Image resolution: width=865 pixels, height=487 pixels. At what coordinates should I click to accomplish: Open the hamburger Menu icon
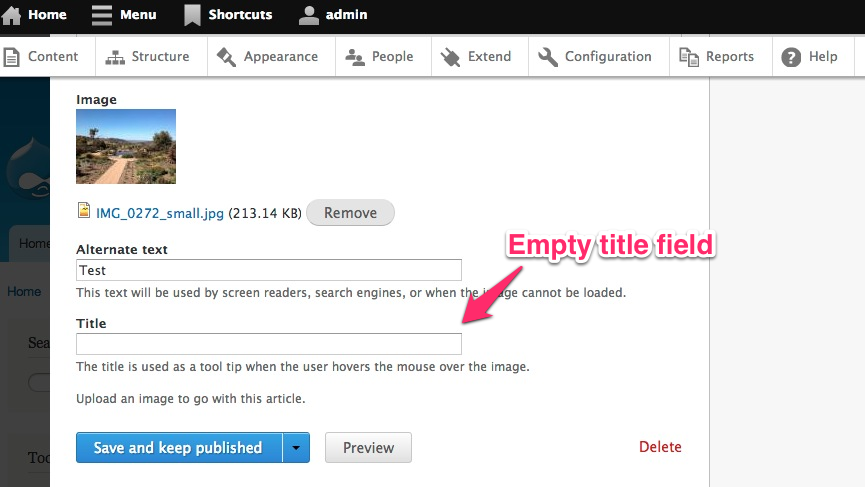pos(102,15)
